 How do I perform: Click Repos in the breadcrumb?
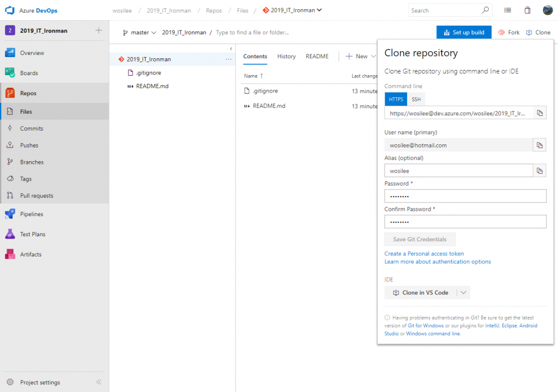[x=214, y=11]
